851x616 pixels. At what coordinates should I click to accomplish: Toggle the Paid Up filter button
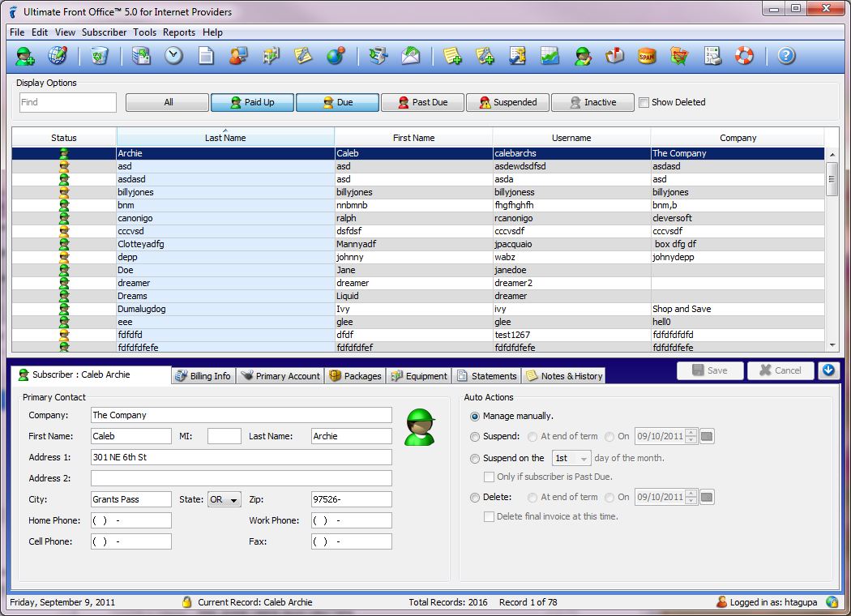252,102
